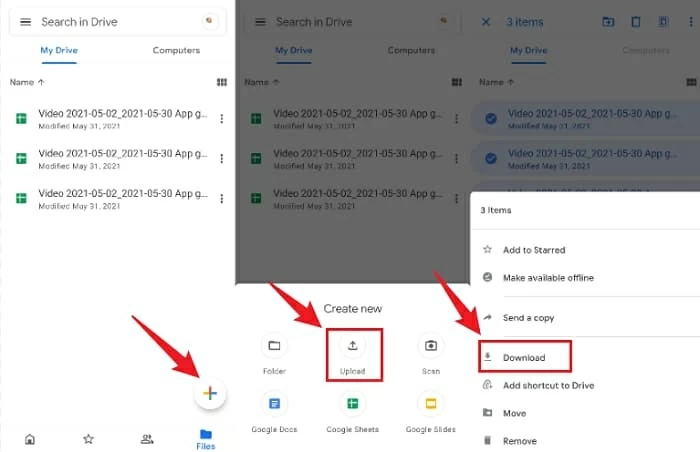Go to Home in the bottom navigation

(x=30, y=438)
